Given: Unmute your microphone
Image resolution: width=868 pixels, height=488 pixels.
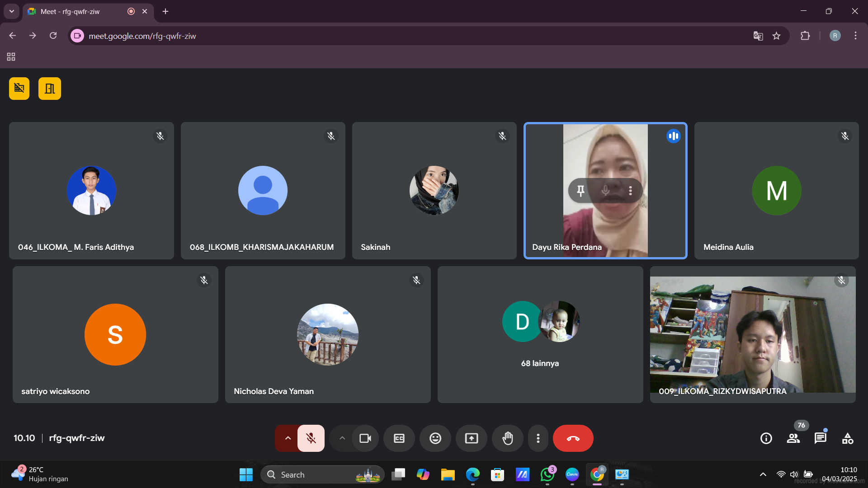Looking at the screenshot, I should (311, 438).
